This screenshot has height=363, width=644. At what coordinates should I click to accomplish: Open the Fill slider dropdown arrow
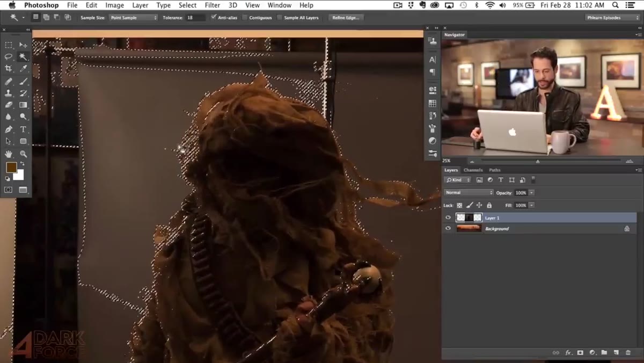coord(531,205)
